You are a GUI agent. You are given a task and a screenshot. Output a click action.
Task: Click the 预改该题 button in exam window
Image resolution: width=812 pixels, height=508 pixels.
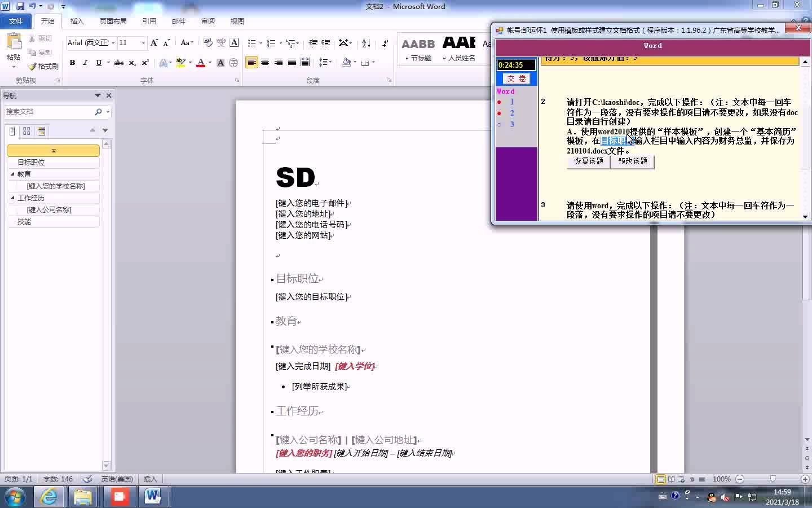tap(633, 161)
